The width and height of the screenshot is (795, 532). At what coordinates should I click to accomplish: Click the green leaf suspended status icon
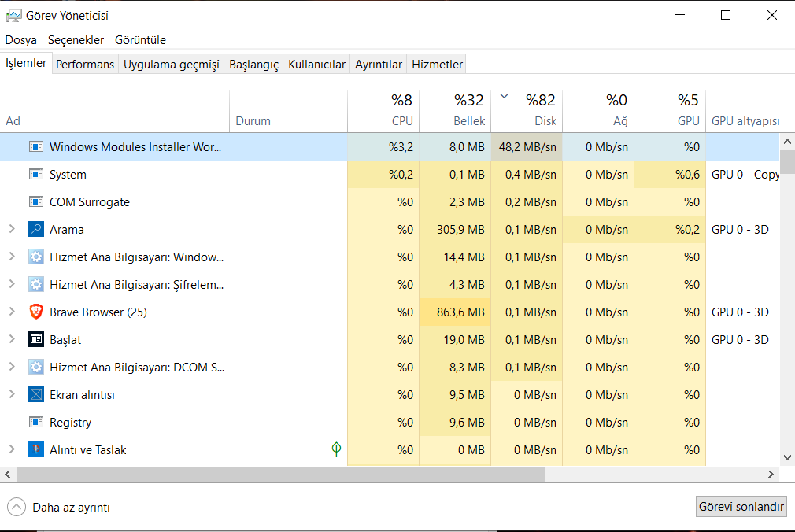pyautogui.click(x=337, y=449)
